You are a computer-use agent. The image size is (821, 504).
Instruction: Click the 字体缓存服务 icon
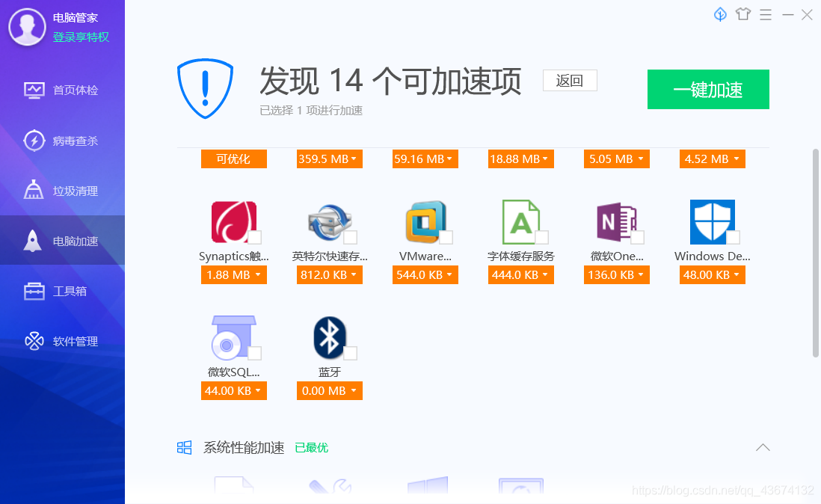tap(521, 222)
